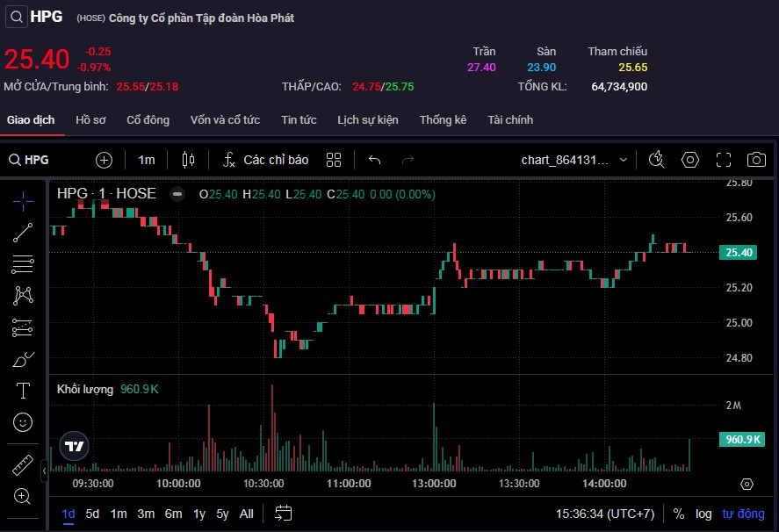Collapse the HPG legend with minus button

177,194
